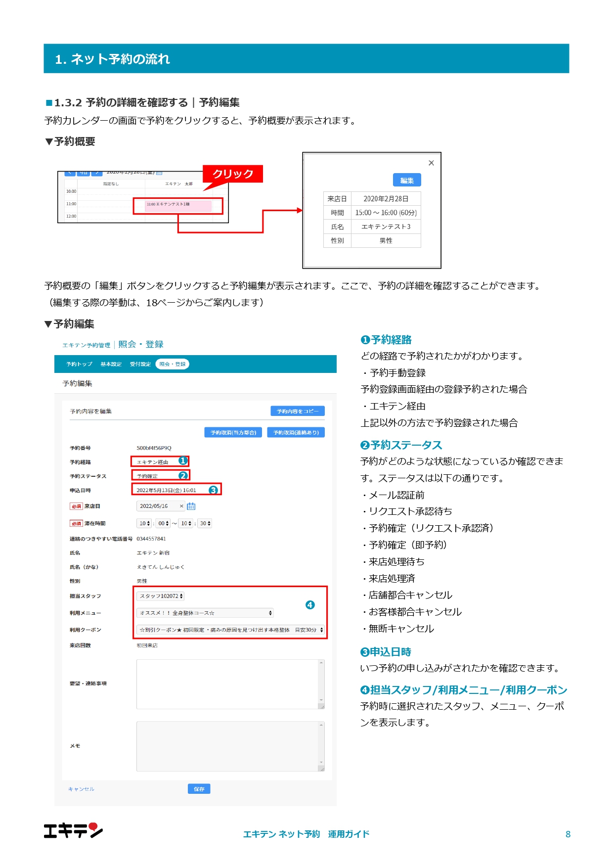Click the kana name えきてん しんじゅく
The image size is (613, 868).
pos(161,567)
